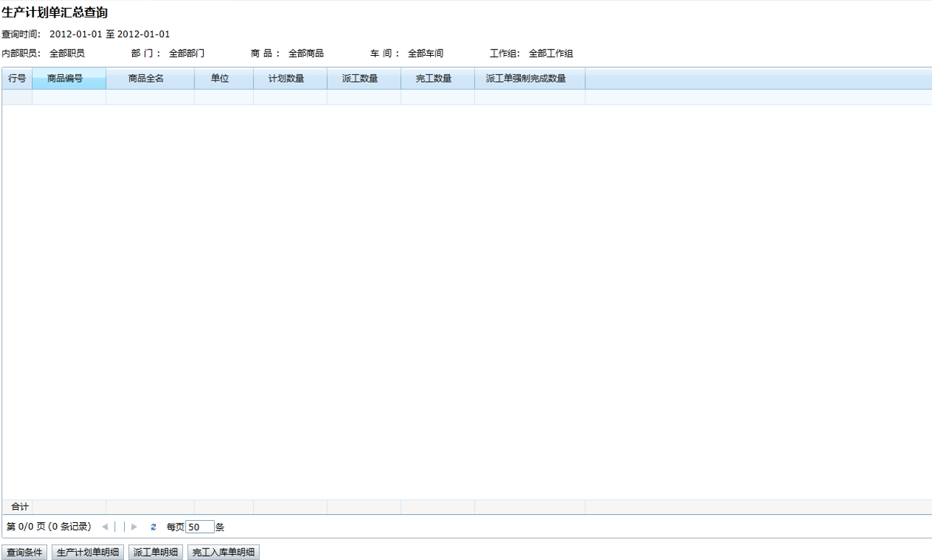Click the 派工单明细 button
932x560 pixels.
coord(156,553)
